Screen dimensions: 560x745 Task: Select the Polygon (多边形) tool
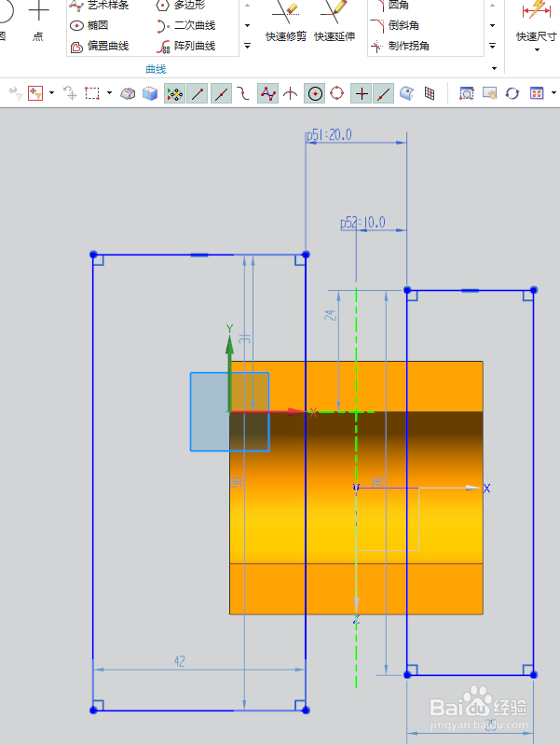181,6
